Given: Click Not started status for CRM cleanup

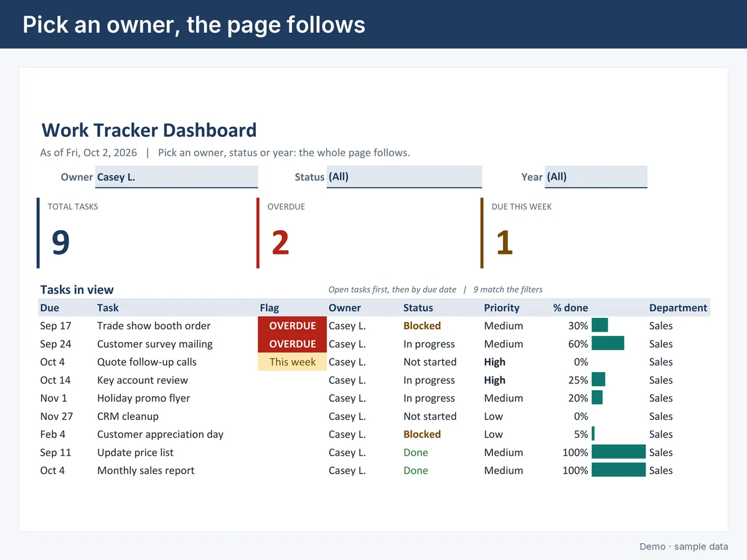Looking at the screenshot, I should tap(430, 416).
